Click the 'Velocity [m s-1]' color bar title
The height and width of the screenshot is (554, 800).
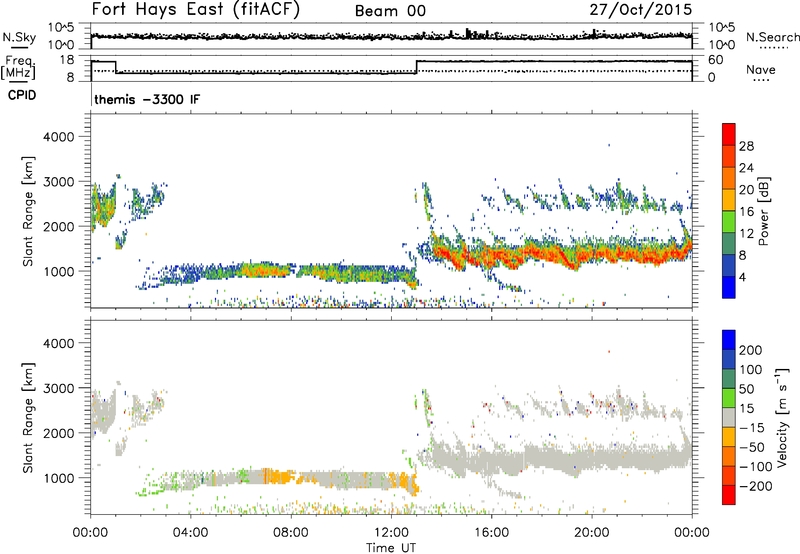click(783, 417)
